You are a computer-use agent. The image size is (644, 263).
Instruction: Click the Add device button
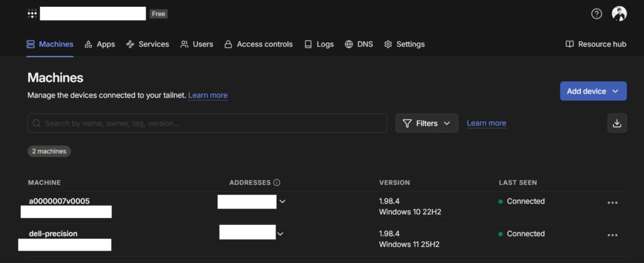[593, 91]
